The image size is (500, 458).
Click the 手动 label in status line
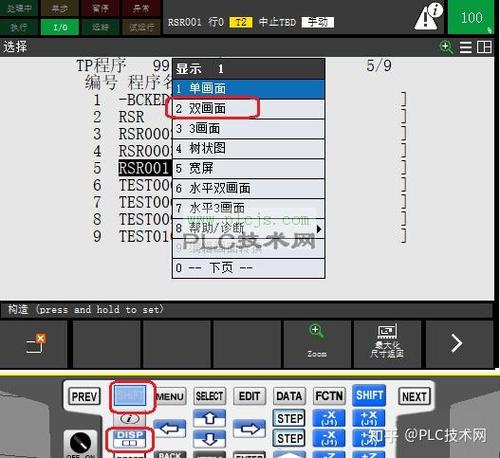[x=317, y=22]
